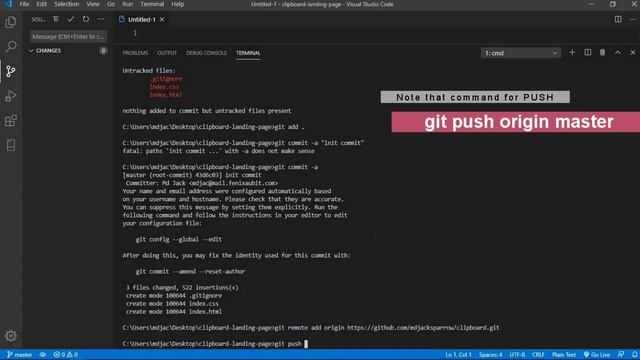Open the Help menu
Image resolution: width=640 pixels, height=360 pixels.
click(x=178, y=4)
